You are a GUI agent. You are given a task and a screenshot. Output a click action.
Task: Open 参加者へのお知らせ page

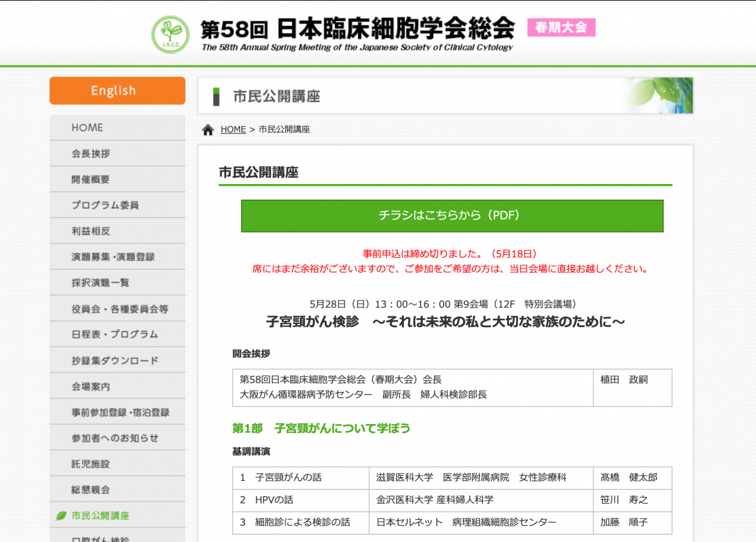(x=117, y=438)
